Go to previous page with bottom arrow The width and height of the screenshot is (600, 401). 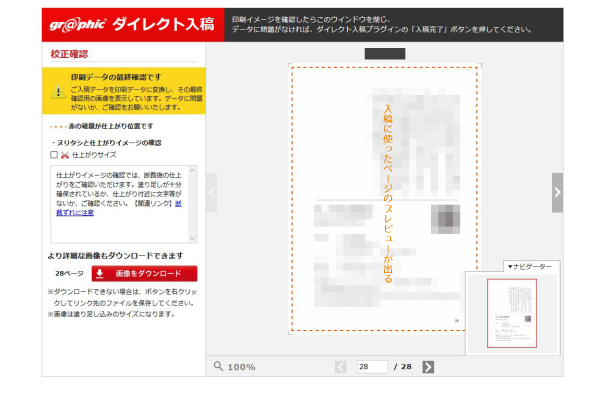[341, 367]
